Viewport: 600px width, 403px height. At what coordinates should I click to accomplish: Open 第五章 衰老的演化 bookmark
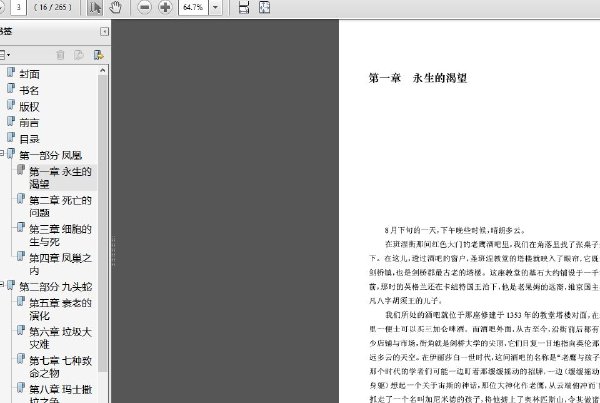(60, 309)
